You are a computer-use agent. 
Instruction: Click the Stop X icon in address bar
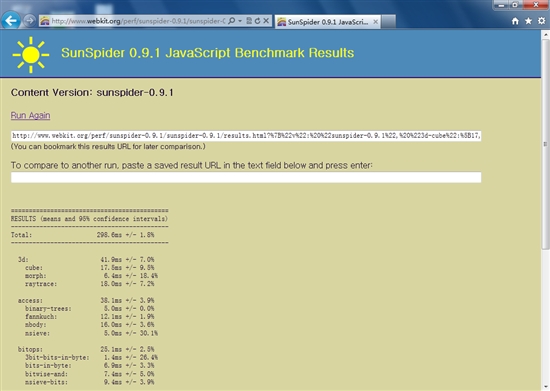(266, 21)
